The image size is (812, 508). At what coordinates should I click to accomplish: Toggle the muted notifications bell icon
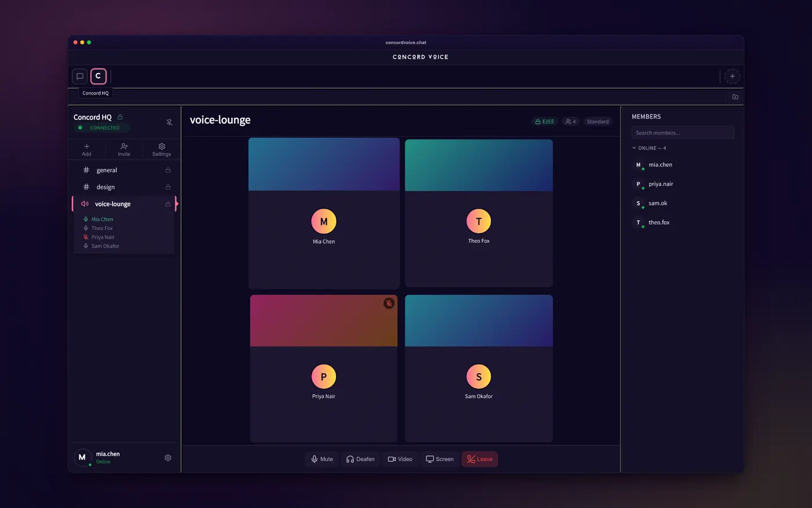point(169,122)
